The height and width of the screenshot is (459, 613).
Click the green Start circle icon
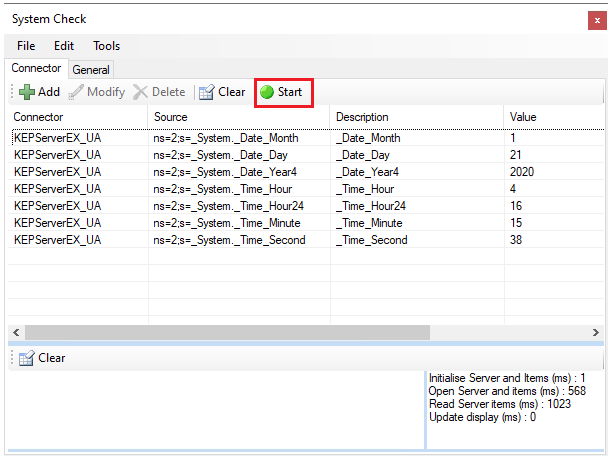[267, 92]
